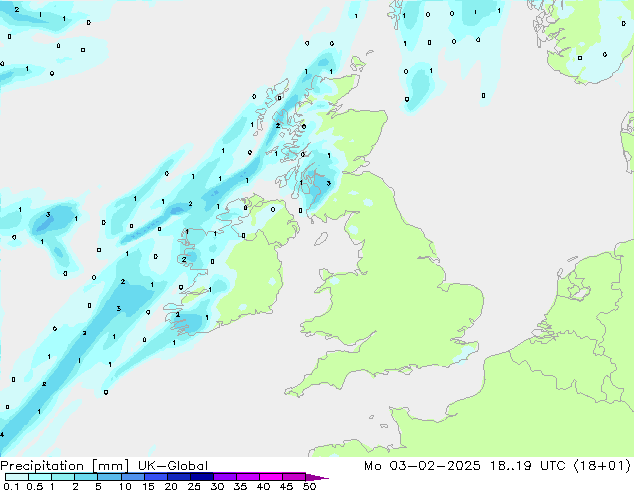Select the 5–10 mm legend color box
This screenshot has height=490, width=634.
coord(109,477)
